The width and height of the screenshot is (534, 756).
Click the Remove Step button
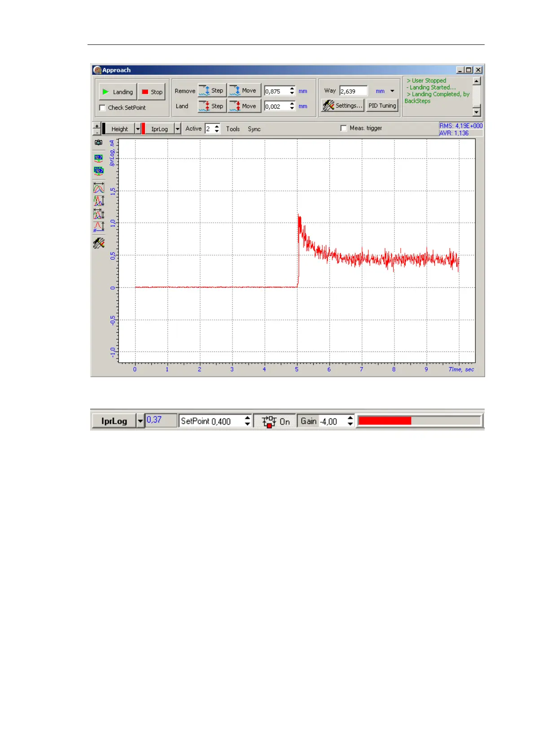tap(212, 90)
